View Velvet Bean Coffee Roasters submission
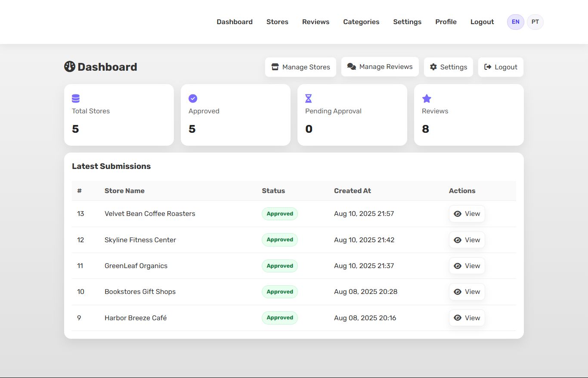The image size is (588, 378). [x=467, y=214]
